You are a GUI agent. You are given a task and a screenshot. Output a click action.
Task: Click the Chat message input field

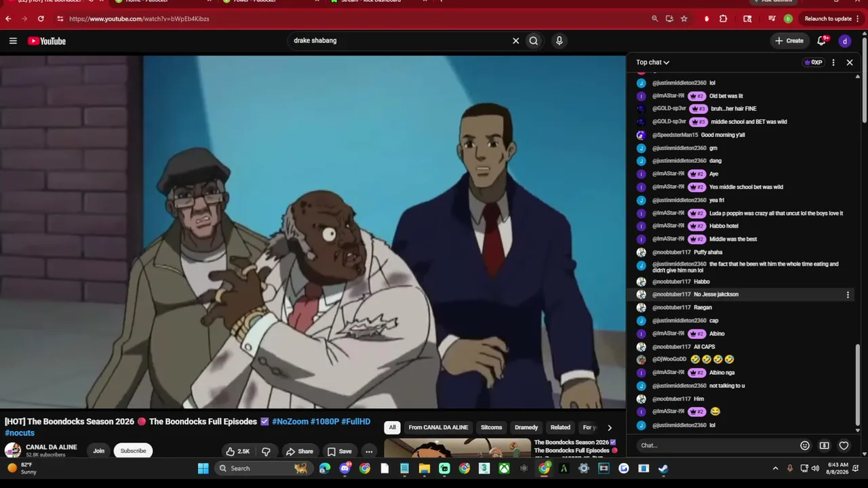[x=717, y=445]
